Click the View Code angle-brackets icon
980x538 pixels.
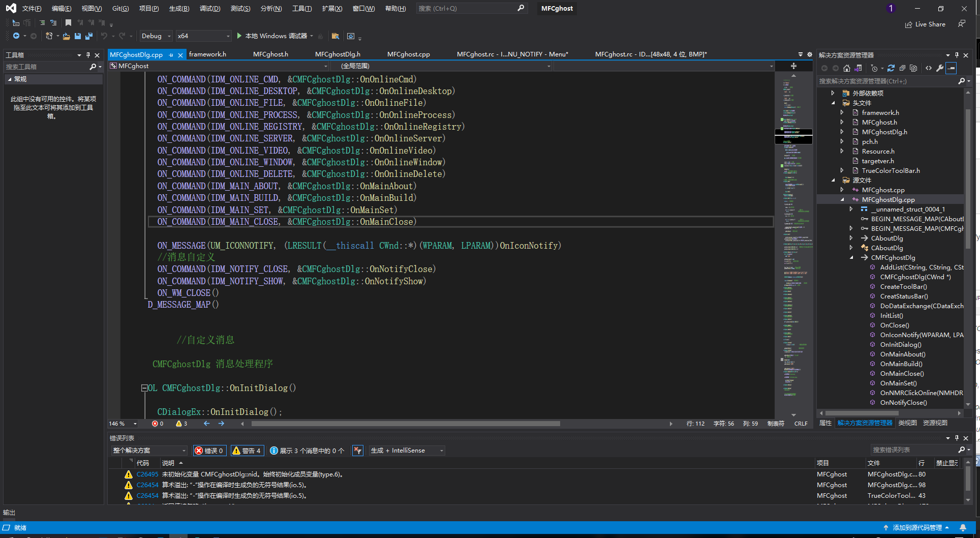coord(929,68)
